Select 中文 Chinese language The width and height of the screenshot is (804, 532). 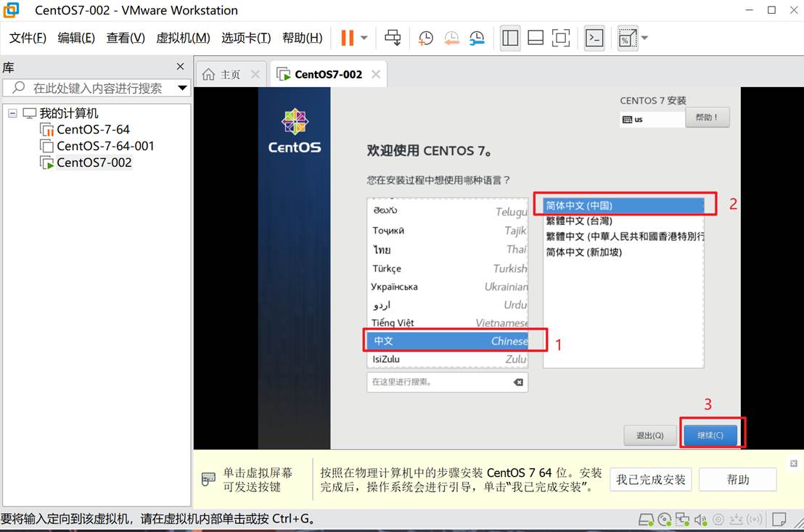click(x=447, y=340)
